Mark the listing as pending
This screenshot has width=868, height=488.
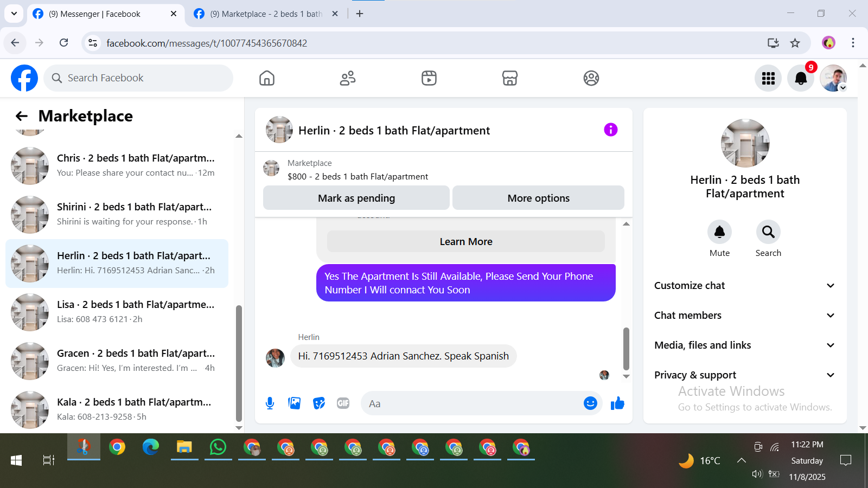click(x=356, y=198)
